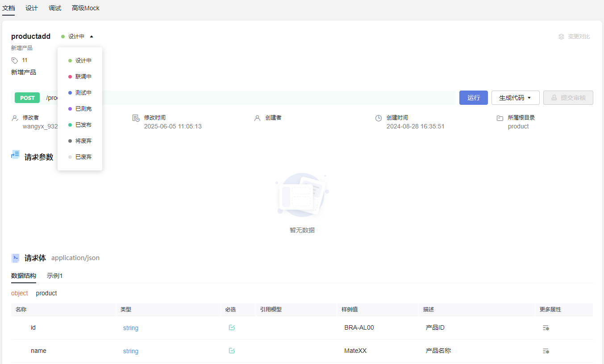This screenshot has width=604, height=364.
Task: Click the creation time clock icon
Action: (x=378, y=118)
